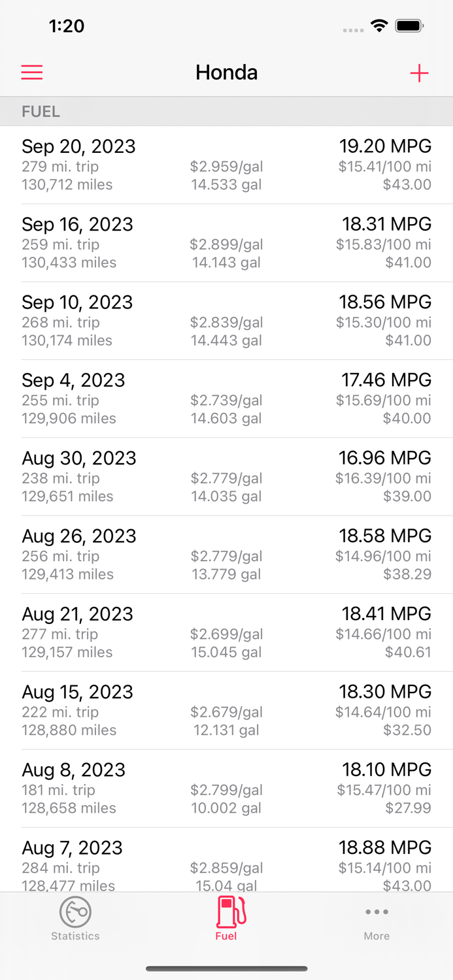Select the Honda title header
Screen dimensions: 453x980
pyautogui.click(x=226, y=73)
